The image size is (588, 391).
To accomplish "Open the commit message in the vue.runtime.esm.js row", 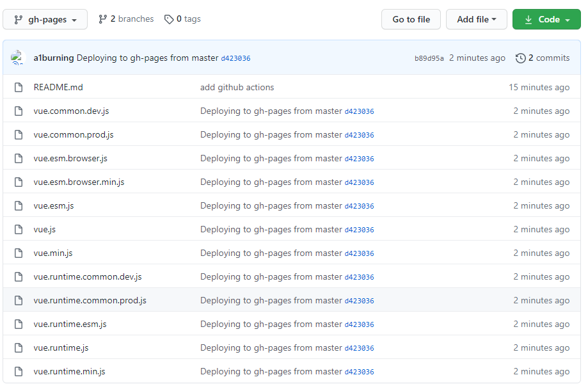I will 271,324.
